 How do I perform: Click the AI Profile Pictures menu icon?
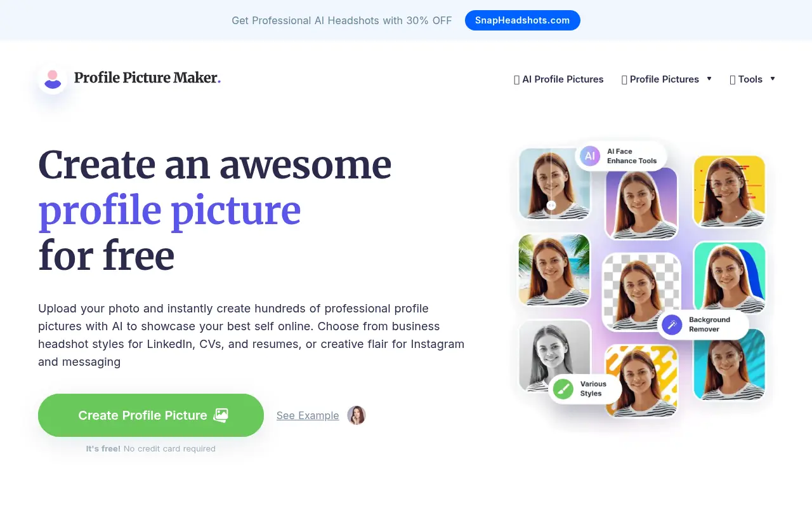click(516, 79)
